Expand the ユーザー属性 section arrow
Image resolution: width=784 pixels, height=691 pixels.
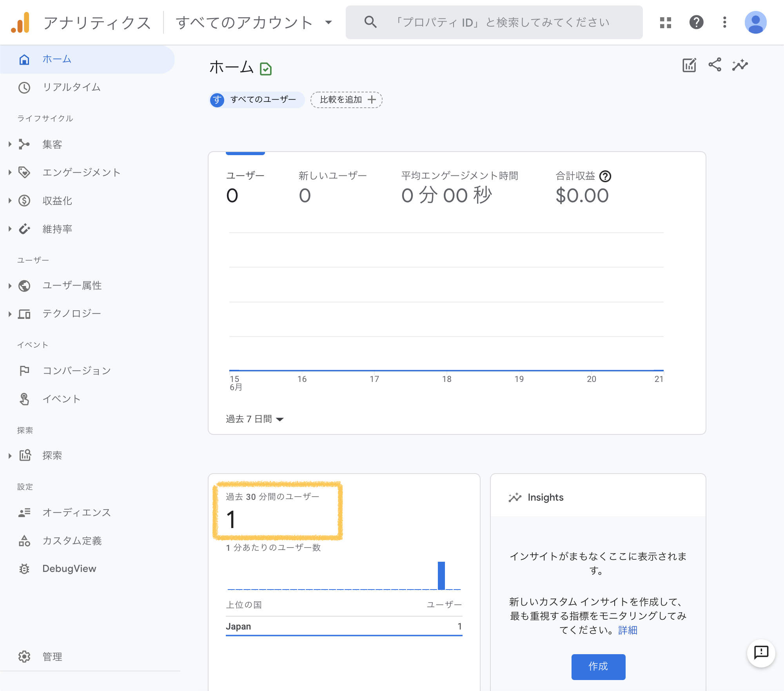click(10, 286)
